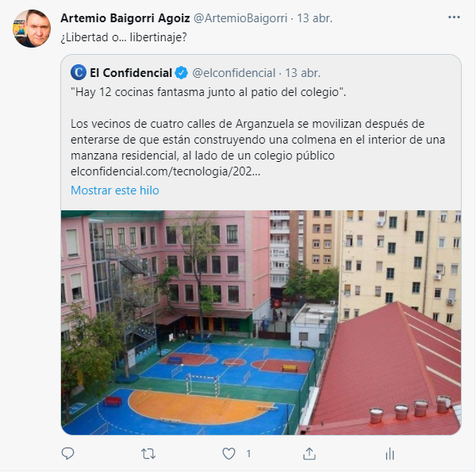Click the @ArtemioBaigorri handle

(x=240, y=18)
